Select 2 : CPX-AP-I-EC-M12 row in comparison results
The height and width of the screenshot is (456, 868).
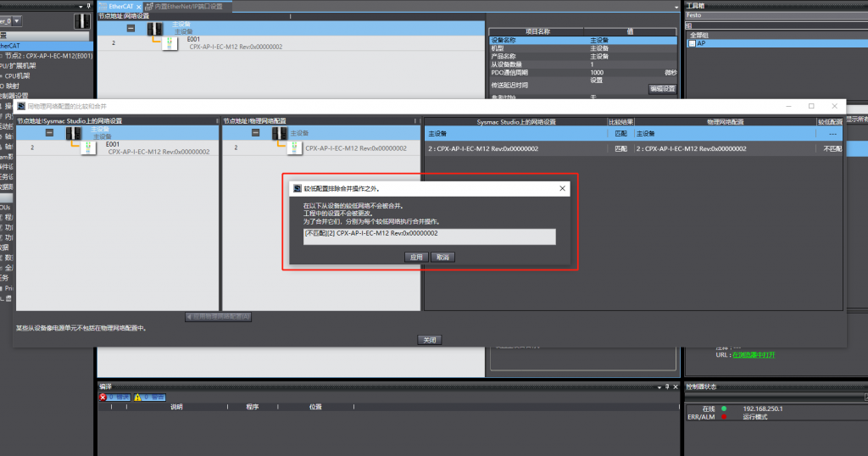click(x=634, y=148)
